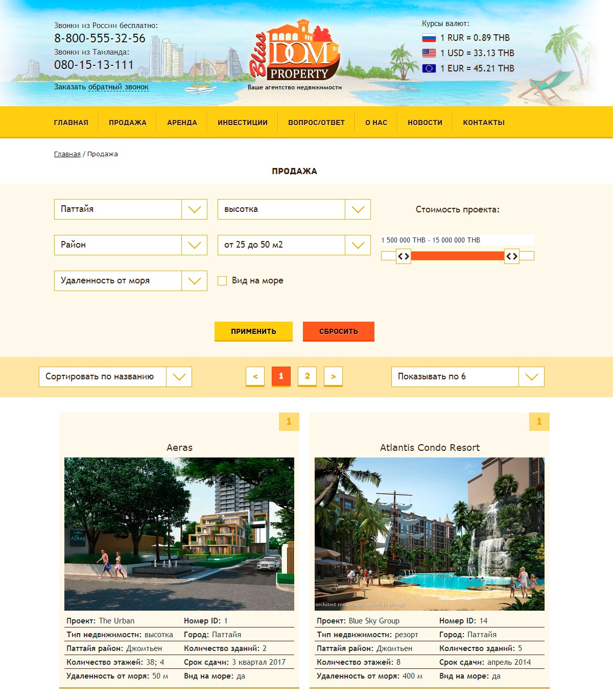Open 'Показывать по 6' dropdown

click(x=468, y=377)
